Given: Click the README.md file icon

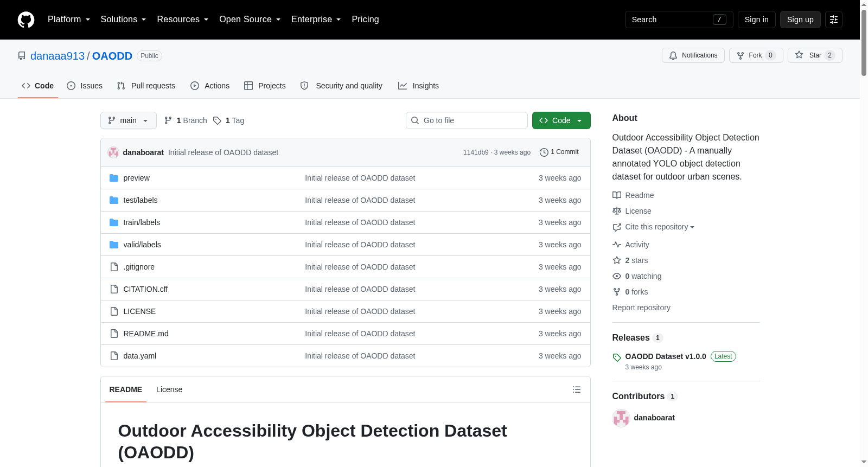Looking at the screenshot, I should (114, 334).
